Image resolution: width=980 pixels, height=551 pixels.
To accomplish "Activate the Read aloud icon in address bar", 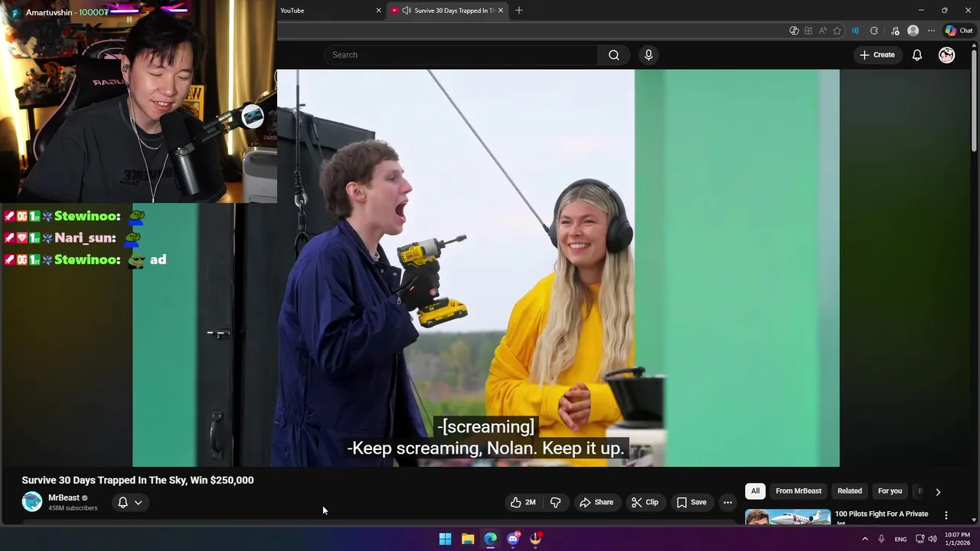I will click(822, 31).
